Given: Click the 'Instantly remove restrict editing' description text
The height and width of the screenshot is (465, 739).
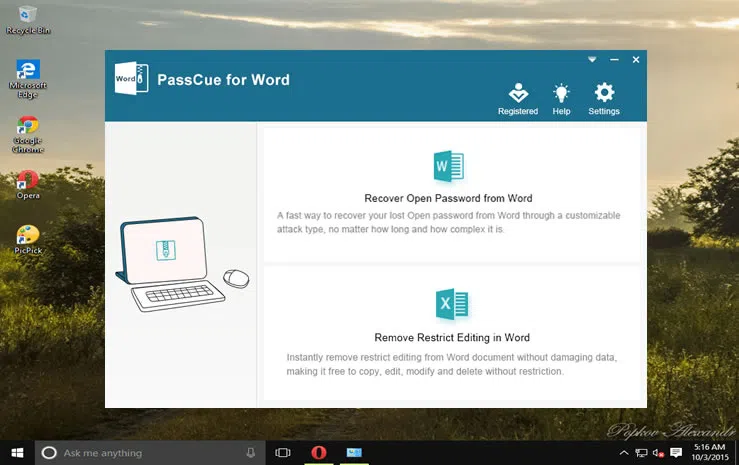Looking at the screenshot, I should click(452, 364).
